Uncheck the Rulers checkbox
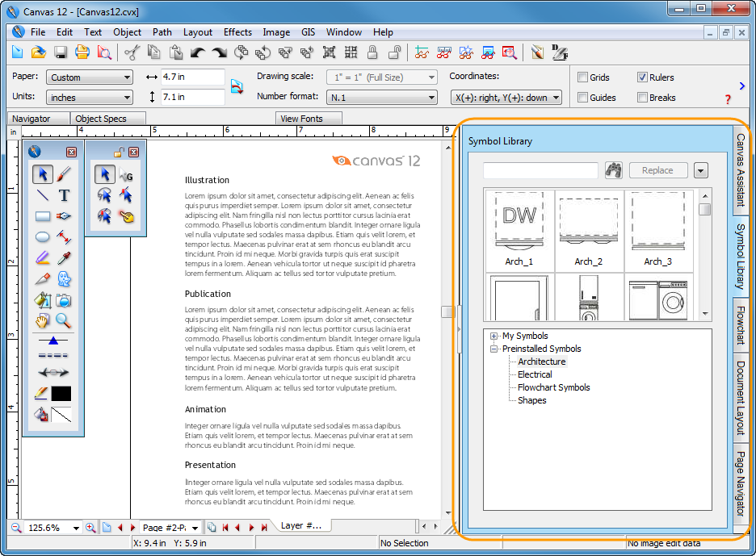The height and width of the screenshot is (556, 756). [643, 77]
